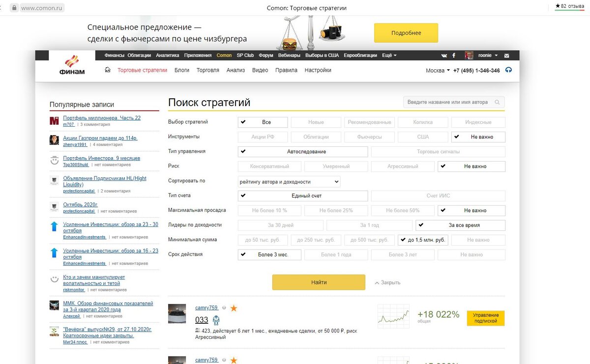
Task: Click the Top300Shuld smiley avatar
Action: [54, 161]
